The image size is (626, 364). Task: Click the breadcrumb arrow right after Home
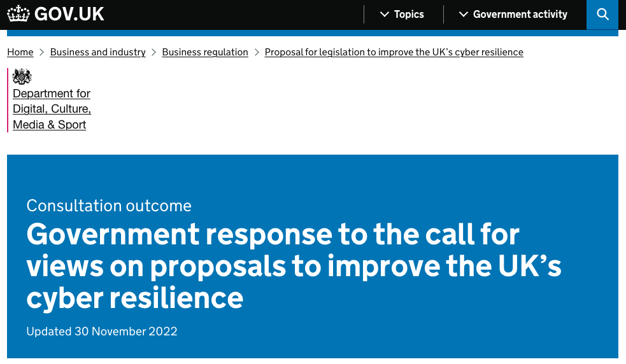tap(42, 52)
